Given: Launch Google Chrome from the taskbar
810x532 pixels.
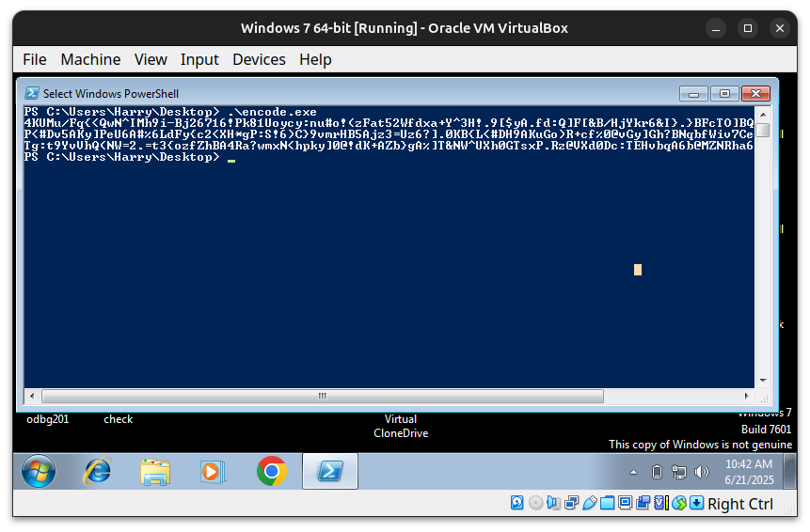Looking at the screenshot, I should [x=271, y=471].
